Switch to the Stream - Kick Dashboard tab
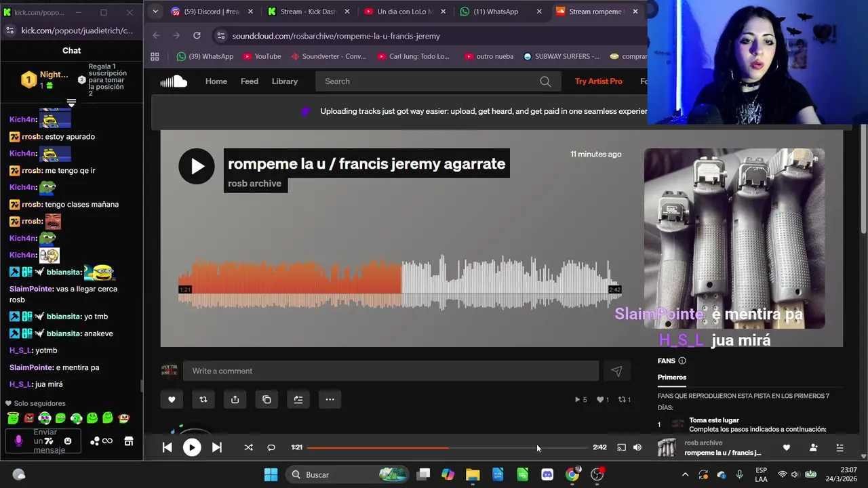This screenshot has width=868, height=488. (309, 12)
